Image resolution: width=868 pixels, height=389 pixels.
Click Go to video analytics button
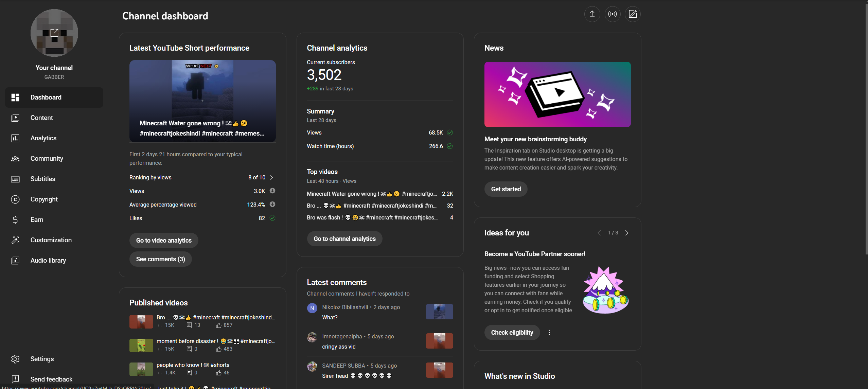[x=164, y=241]
